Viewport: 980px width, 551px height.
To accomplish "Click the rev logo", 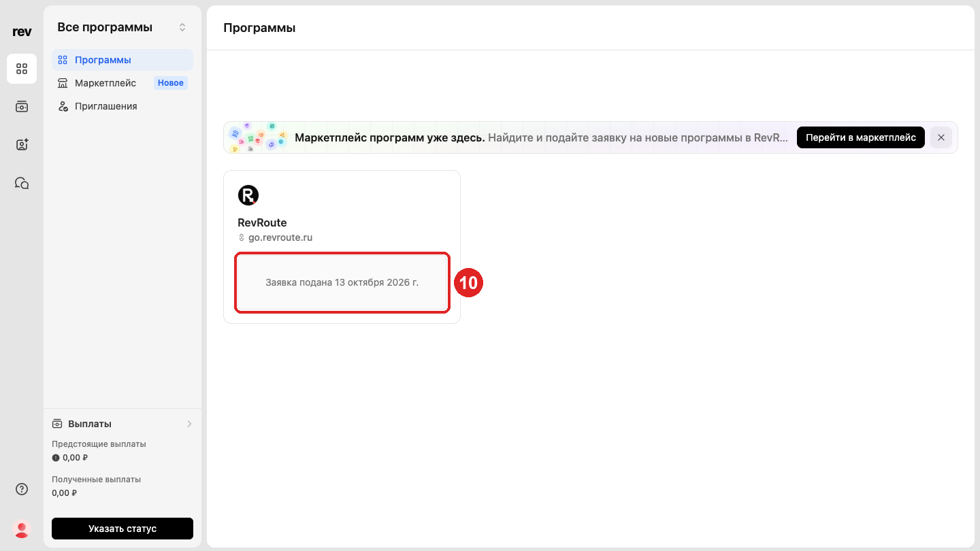I will coord(22,32).
